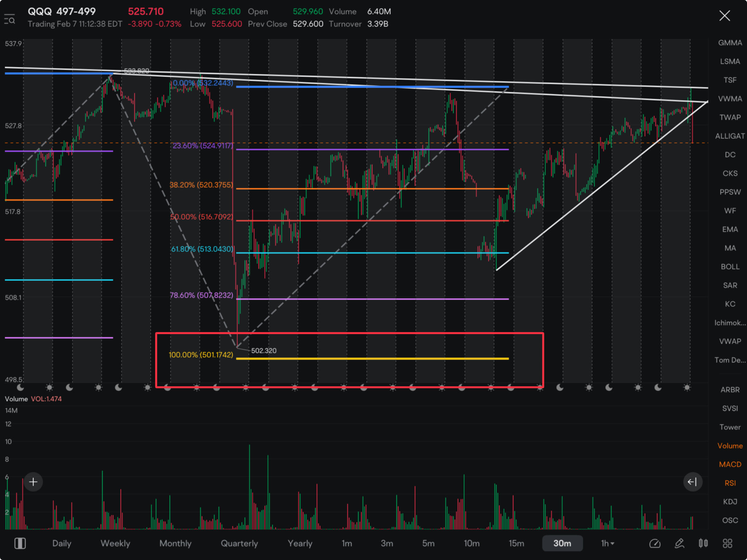Enable the EMA indicator

(730, 230)
